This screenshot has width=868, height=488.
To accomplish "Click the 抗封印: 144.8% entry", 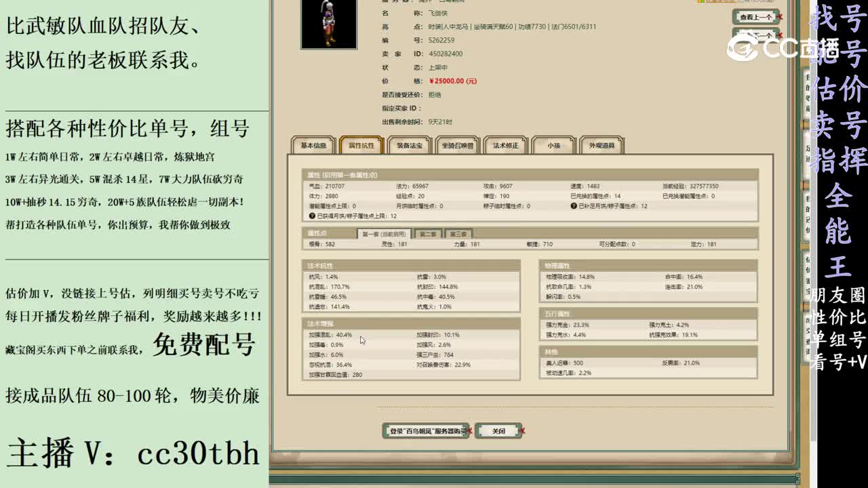I will pos(437,287).
